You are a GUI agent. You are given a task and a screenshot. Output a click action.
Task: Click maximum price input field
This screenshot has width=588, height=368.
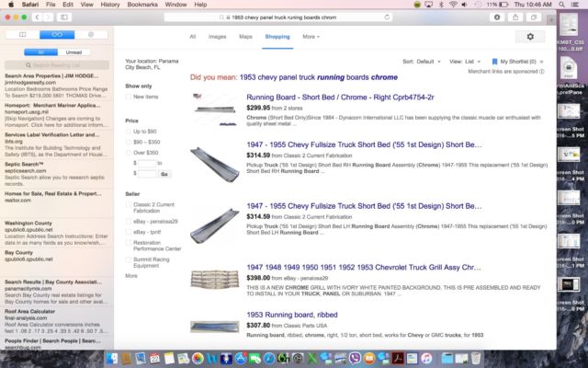click(x=147, y=174)
